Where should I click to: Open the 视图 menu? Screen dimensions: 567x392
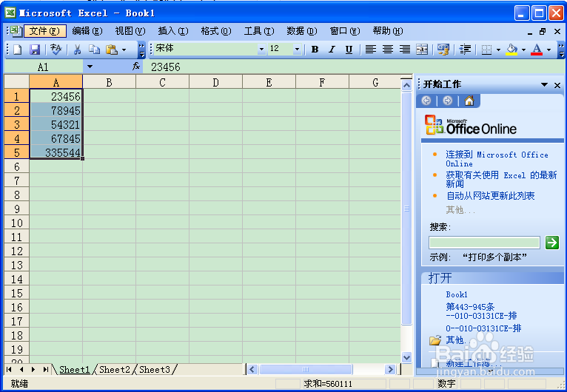(130, 31)
